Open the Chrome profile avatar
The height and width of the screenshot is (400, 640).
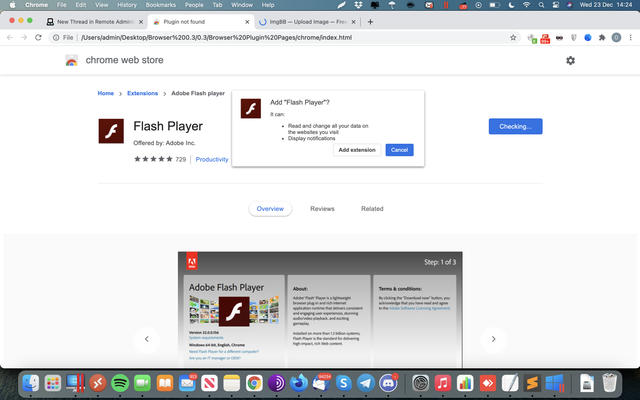click(x=616, y=38)
